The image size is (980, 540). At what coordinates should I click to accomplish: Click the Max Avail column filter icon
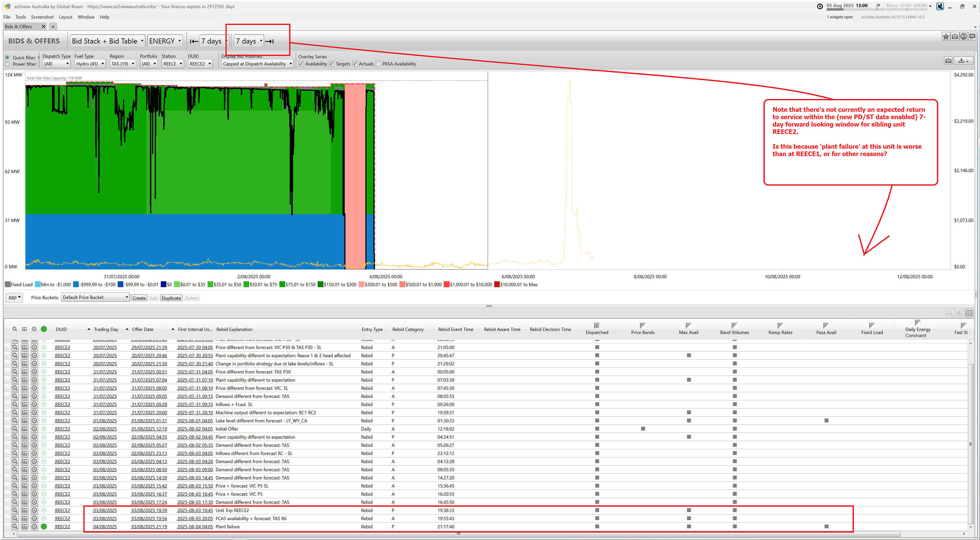[x=688, y=326]
